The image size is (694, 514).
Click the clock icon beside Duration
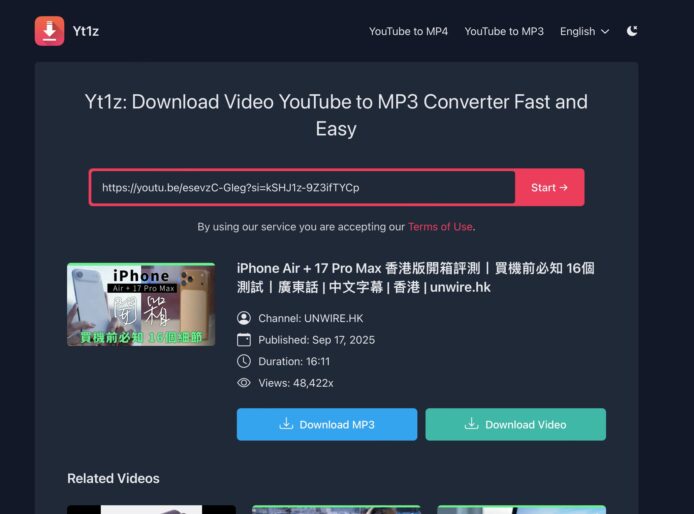pos(244,361)
